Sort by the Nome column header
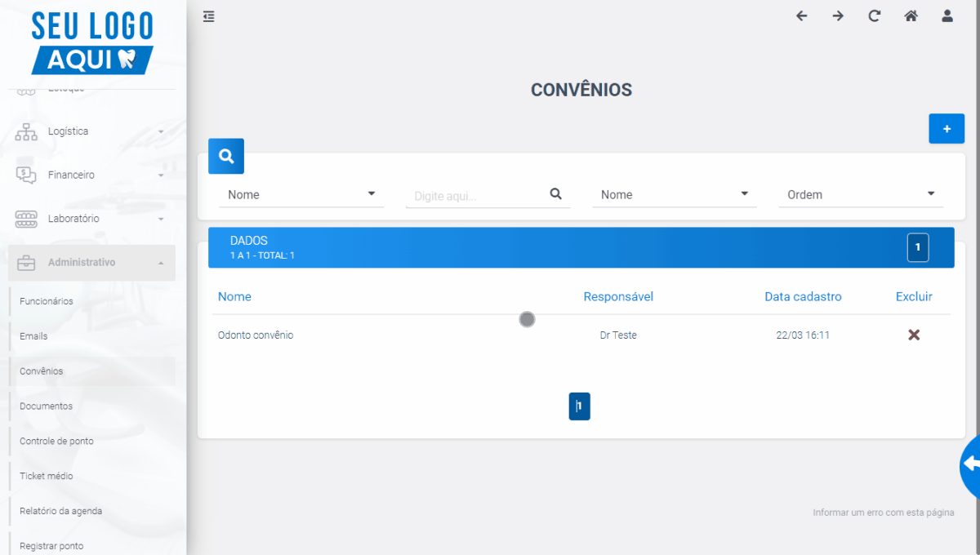 point(234,296)
